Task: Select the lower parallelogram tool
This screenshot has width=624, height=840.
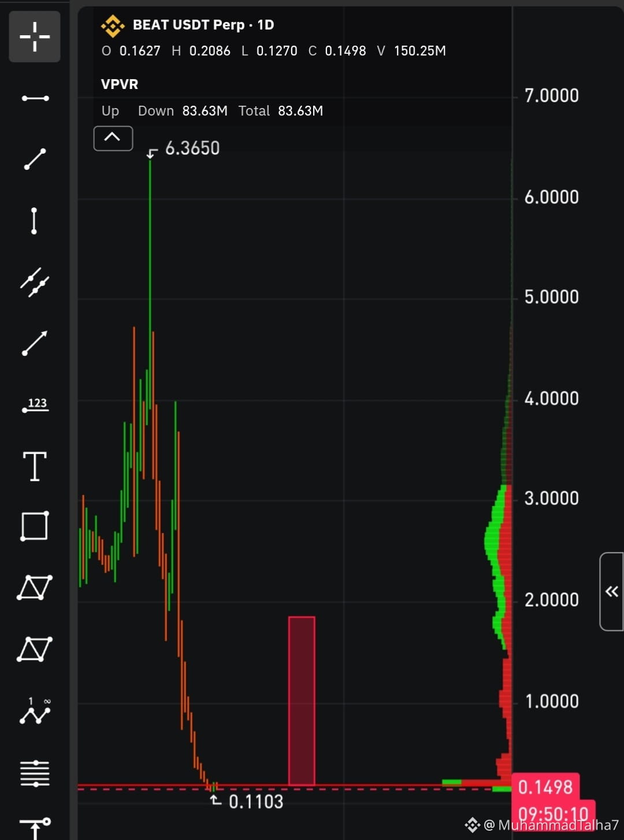Action: pyautogui.click(x=35, y=649)
